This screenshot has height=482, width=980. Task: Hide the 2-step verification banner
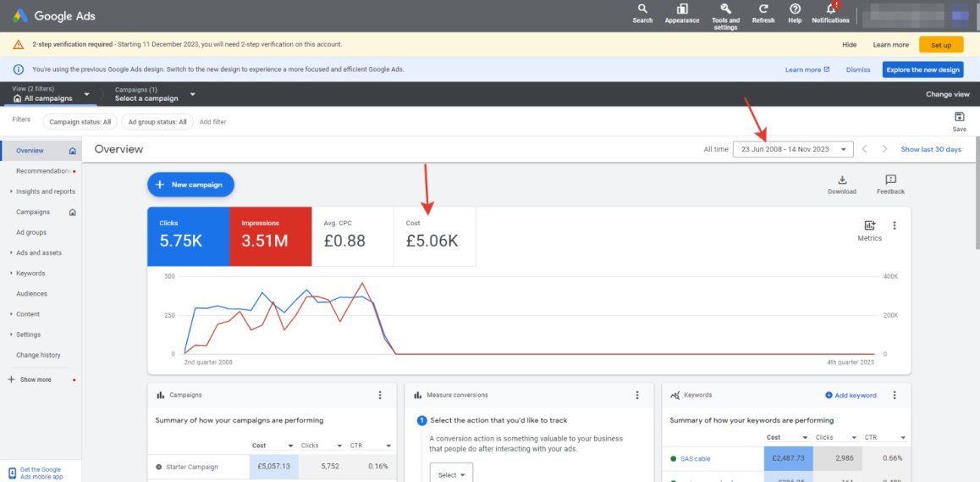[850, 45]
